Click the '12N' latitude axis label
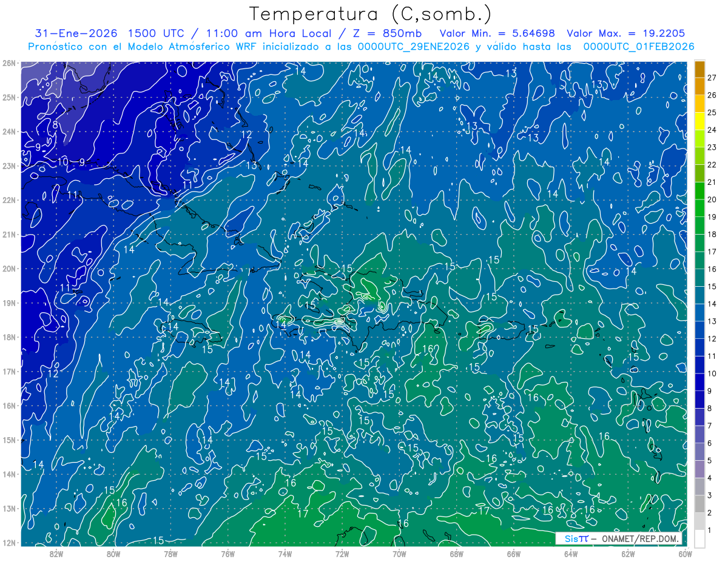Image resolution: width=728 pixels, height=562 pixels. coord(9,543)
